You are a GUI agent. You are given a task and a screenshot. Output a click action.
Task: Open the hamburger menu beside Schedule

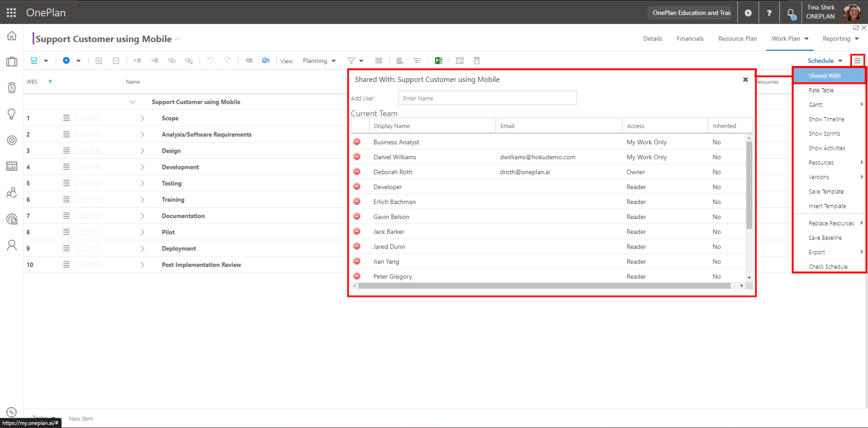pyautogui.click(x=857, y=61)
